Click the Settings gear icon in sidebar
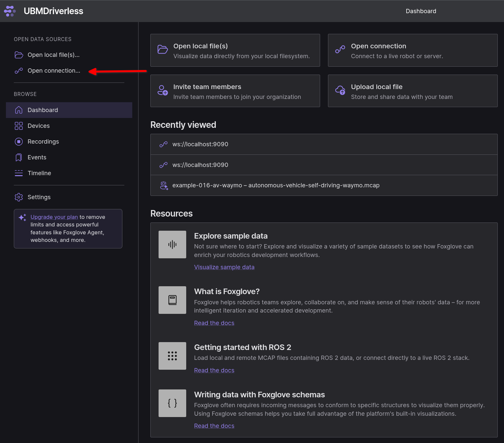The width and height of the screenshot is (504, 443). tap(19, 197)
